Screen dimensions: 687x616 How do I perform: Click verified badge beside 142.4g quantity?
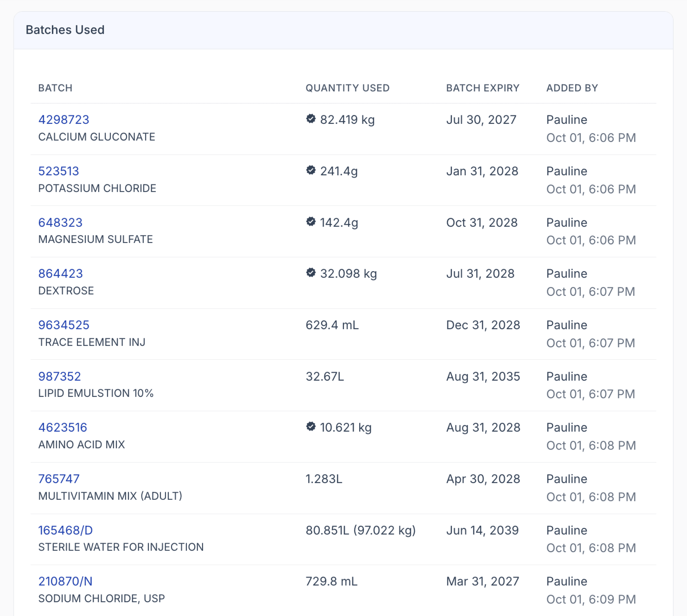coord(311,222)
